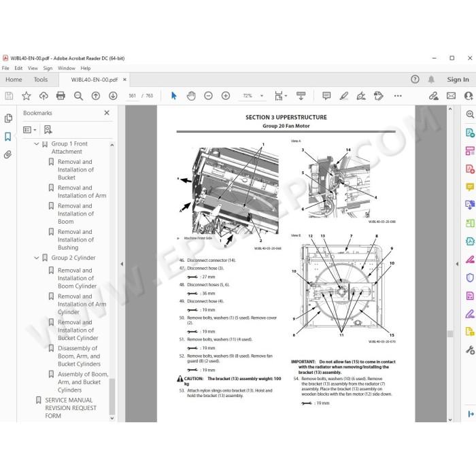Open notifications bell
This screenshot has height=476, width=476.
[x=431, y=80]
